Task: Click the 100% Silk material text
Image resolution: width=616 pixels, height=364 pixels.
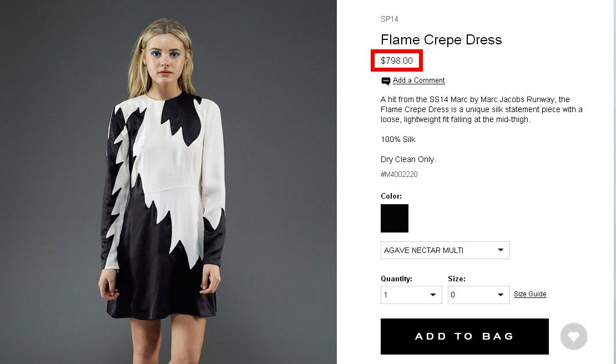Action: click(398, 139)
